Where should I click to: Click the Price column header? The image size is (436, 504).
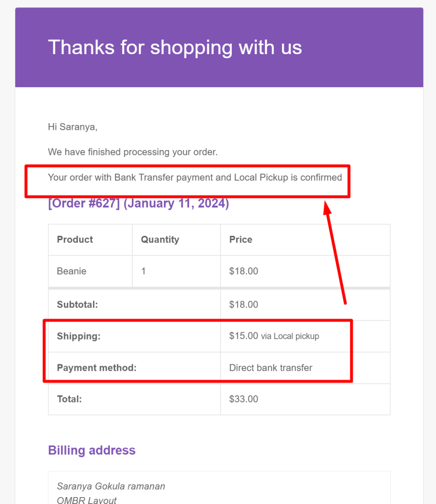pyautogui.click(x=241, y=240)
